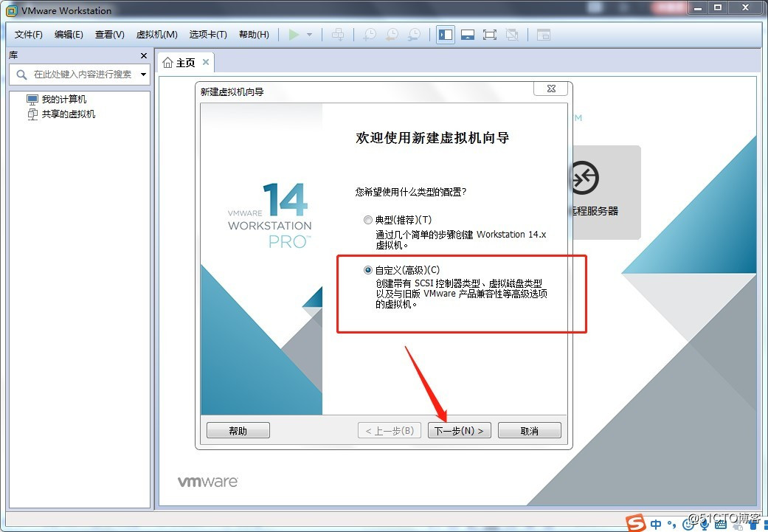Select 共享的虚拟机 in the library tree
Image resolution: width=768 pixels, height=532 pixels.
(x=68, y=114)
